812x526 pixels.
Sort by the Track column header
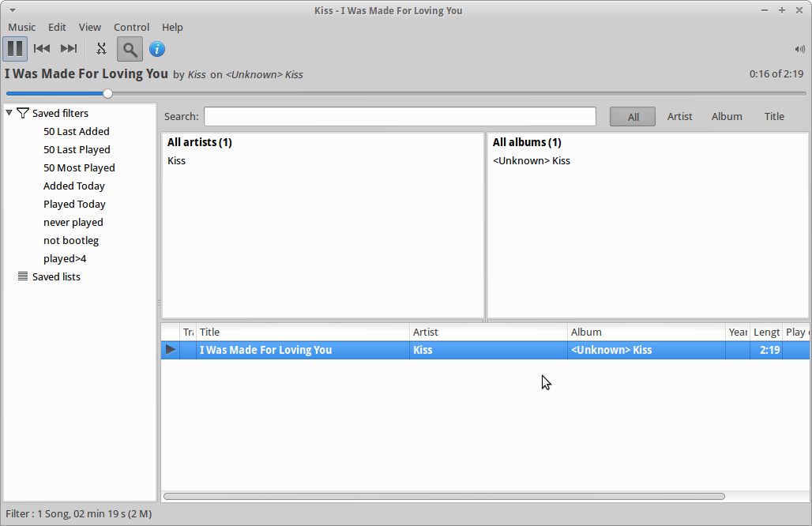click(x=188, y=332)
